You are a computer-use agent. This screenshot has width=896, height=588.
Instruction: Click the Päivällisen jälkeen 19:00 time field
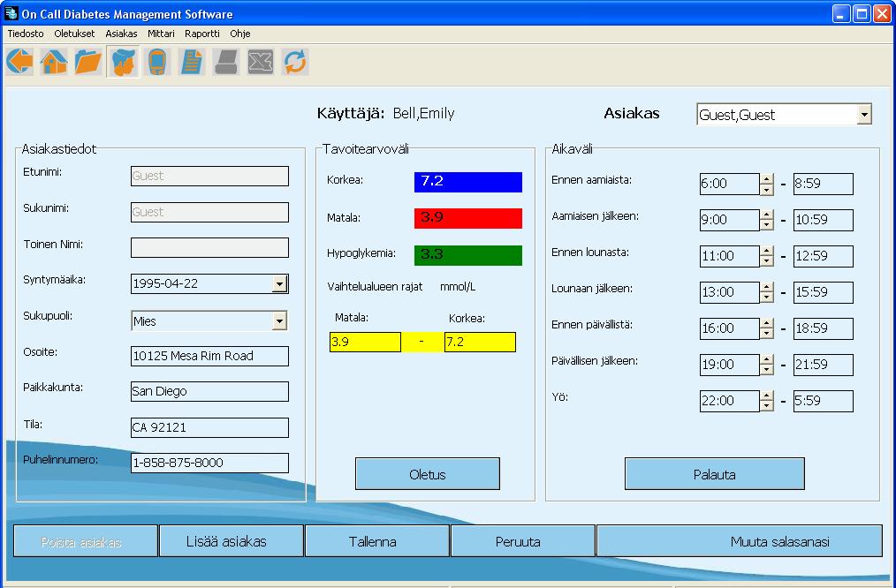coord(730,365)
